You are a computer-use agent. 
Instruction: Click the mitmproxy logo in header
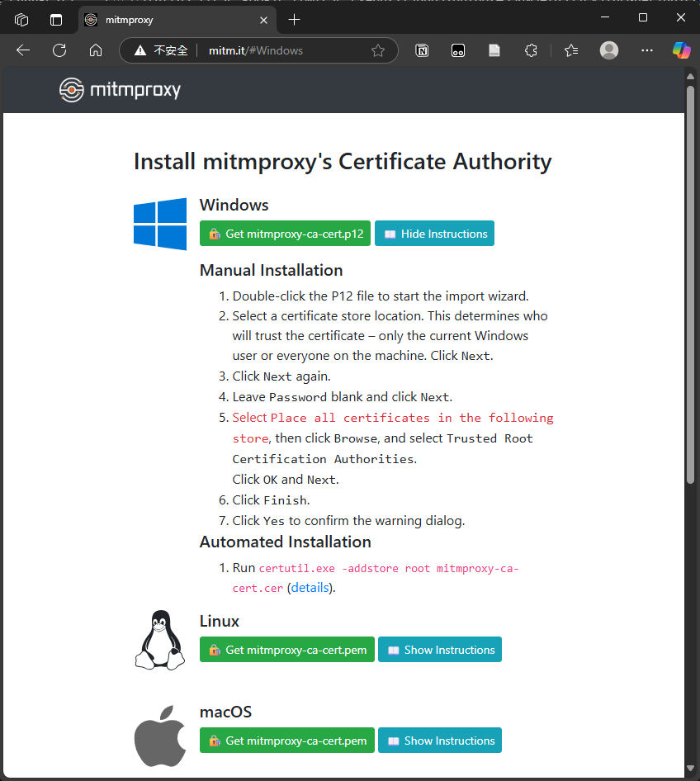120,90
